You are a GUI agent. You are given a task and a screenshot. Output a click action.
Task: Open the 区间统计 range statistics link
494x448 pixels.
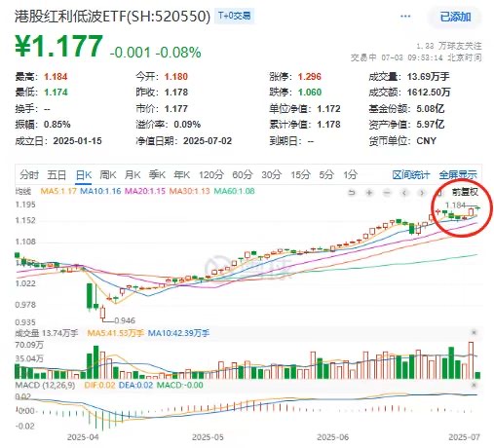(411, 175)
